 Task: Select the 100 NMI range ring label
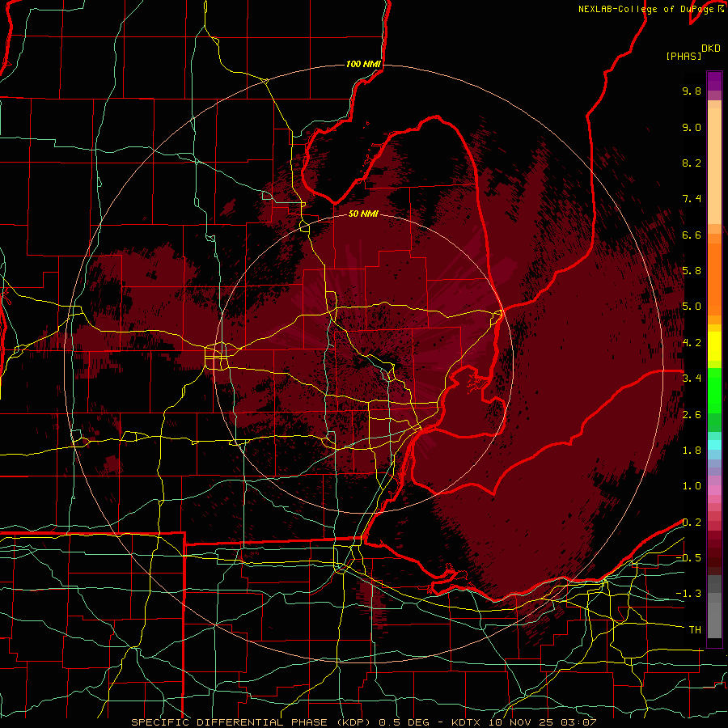[x=363, y=64]
